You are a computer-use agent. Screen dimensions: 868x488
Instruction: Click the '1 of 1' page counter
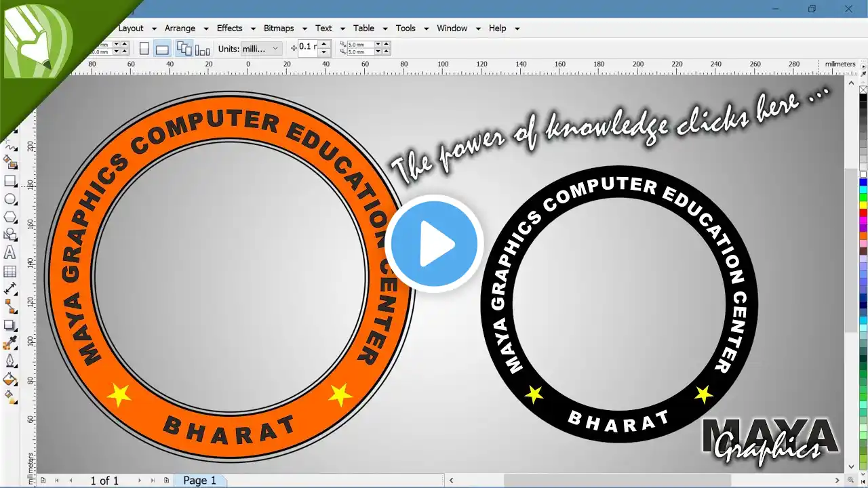pos(104,481)
